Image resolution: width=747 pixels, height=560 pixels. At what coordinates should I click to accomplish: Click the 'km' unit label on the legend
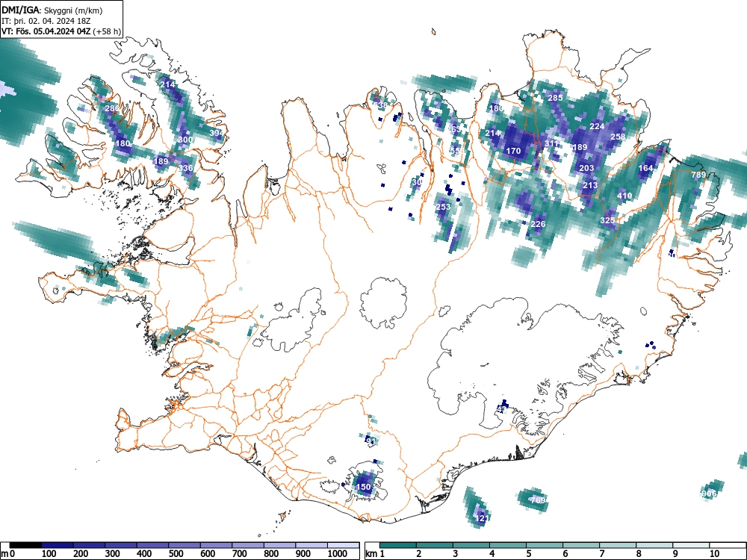pos(371,554)
